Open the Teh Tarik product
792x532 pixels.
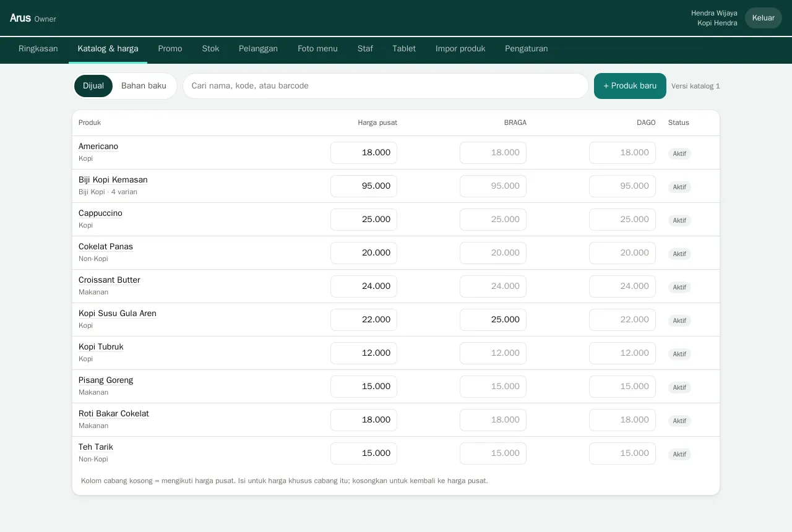click(96, 447)
